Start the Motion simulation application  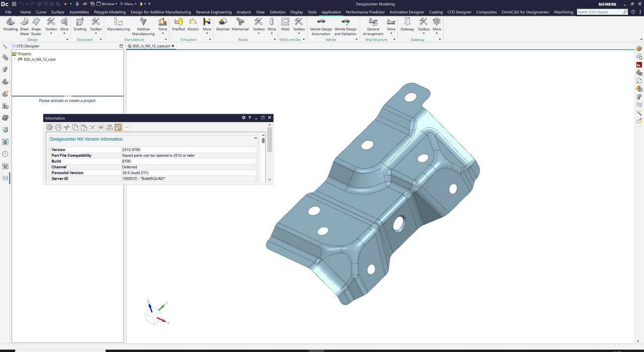[x=193, y=25]
